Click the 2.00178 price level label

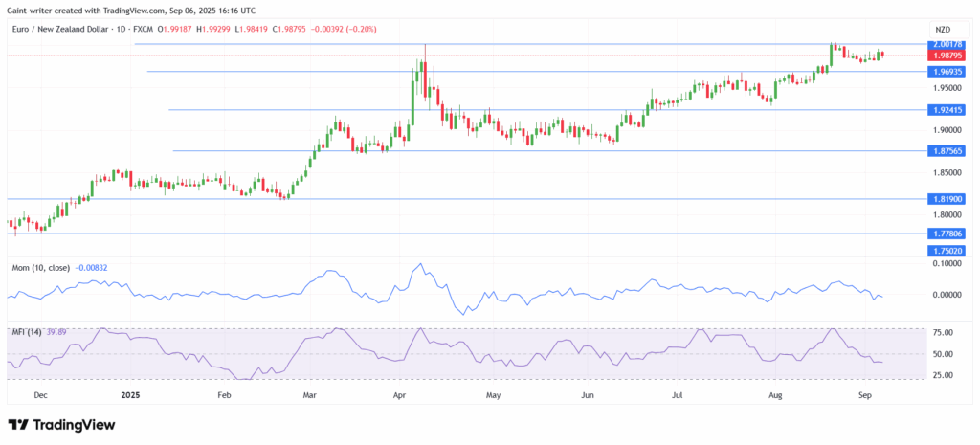[947, 44]
